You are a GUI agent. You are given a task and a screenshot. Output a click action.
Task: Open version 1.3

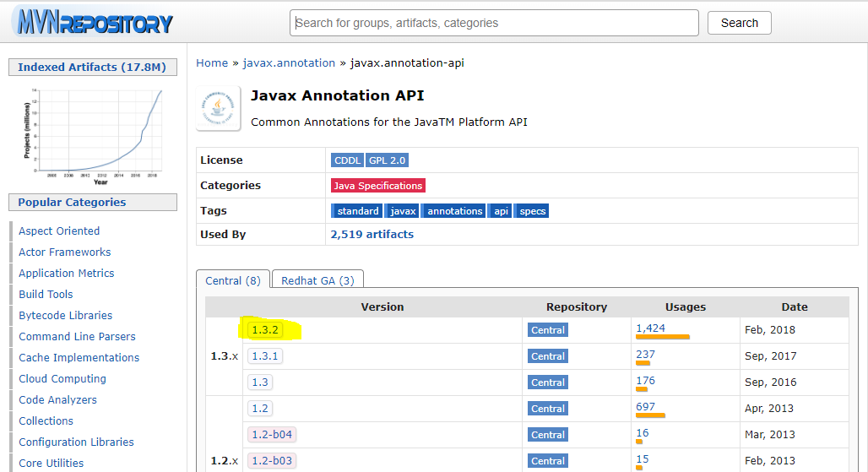coord(260,382)
